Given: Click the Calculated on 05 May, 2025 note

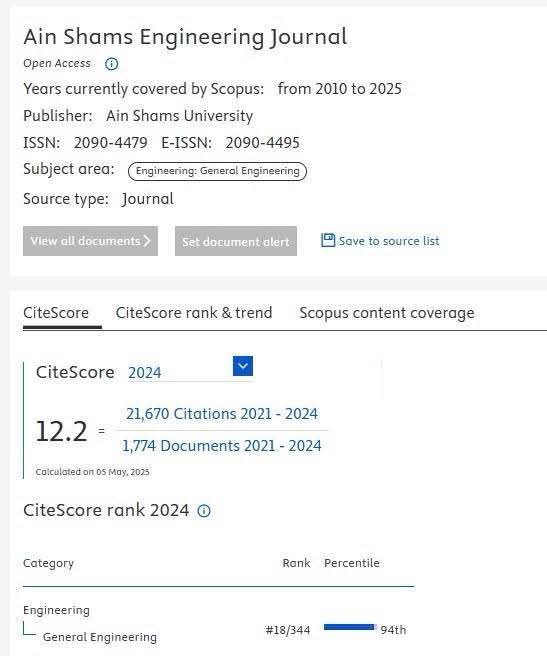Looking at the screenshot, I should [x=92, y=472].
